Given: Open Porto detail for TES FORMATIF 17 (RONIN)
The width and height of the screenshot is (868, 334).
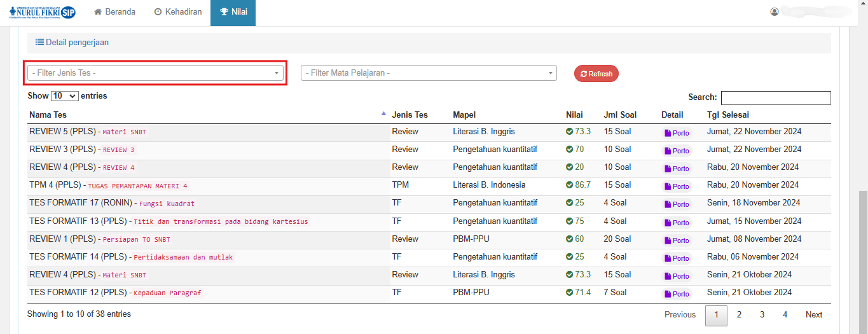Looking at the screenshot, I should tap(677, 204).
